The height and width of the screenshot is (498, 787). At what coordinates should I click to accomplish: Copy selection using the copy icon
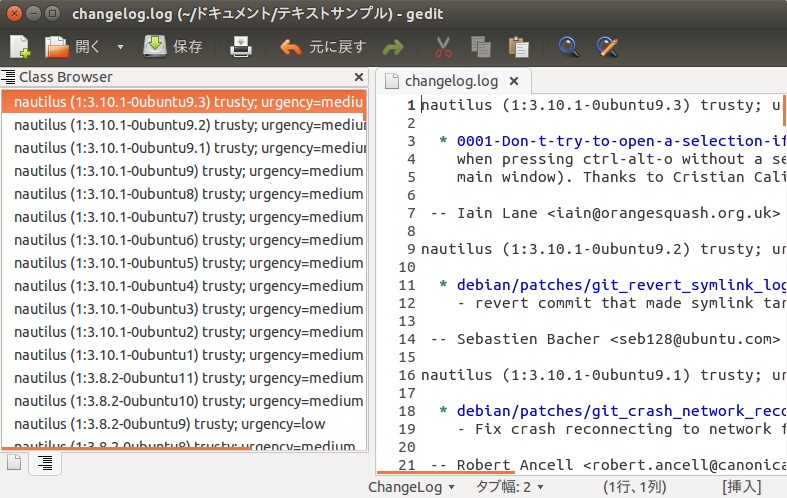click(480, 47)
